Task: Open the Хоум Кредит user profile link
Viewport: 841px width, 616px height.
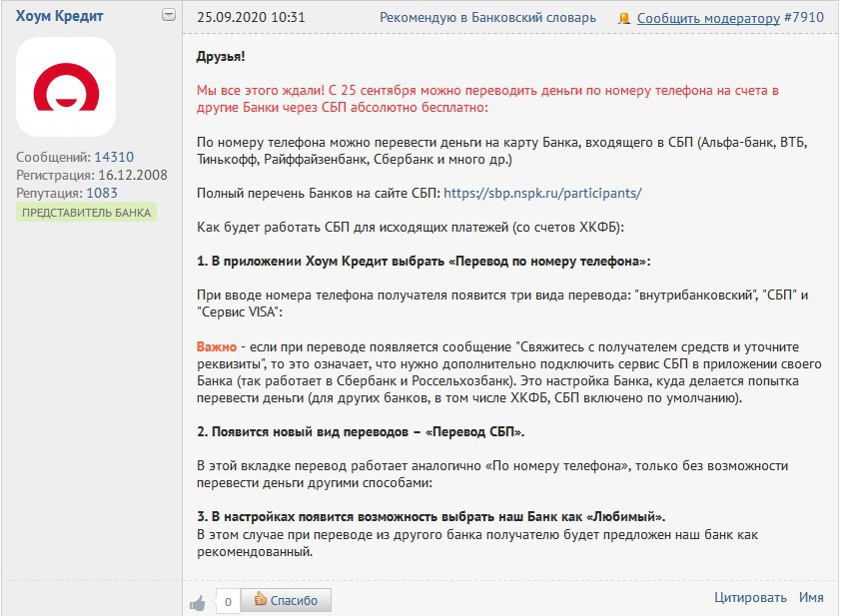Action: click(x=59, y=16)
